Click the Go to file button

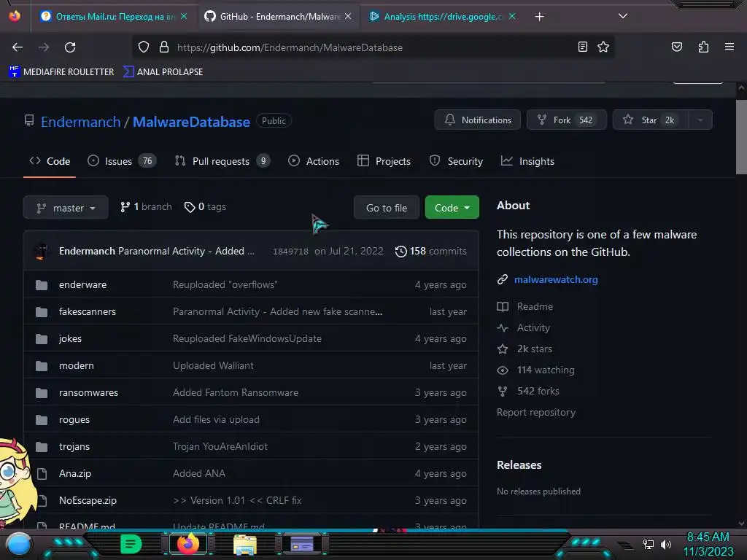point(387,208)
